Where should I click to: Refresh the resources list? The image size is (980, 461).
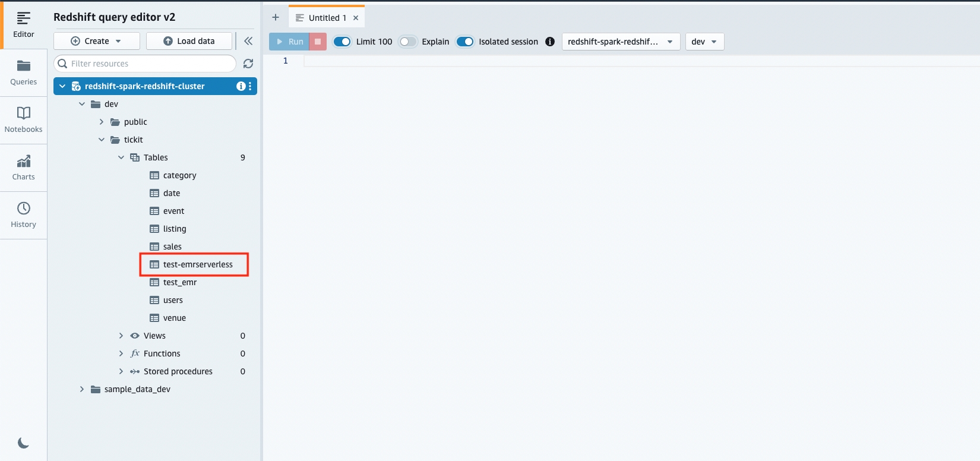pos(248,64)
